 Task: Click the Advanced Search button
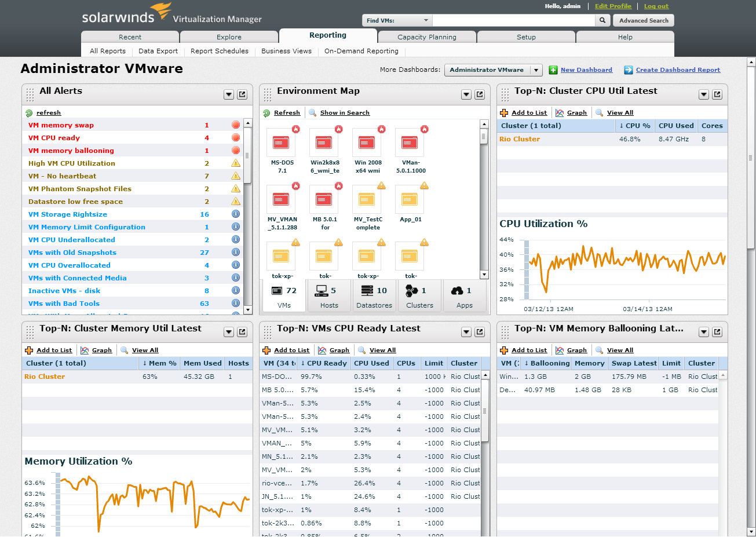click(644, 20)
